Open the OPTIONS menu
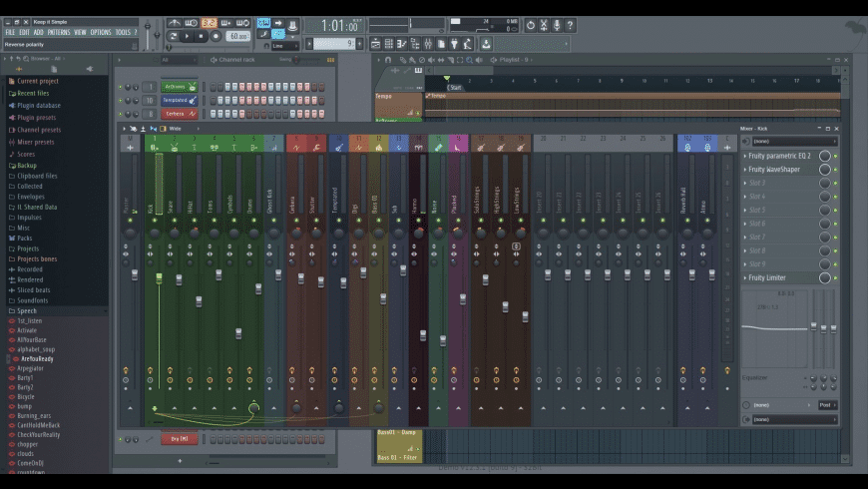This screenshot has width=868, height=489. tap(101, 32)
